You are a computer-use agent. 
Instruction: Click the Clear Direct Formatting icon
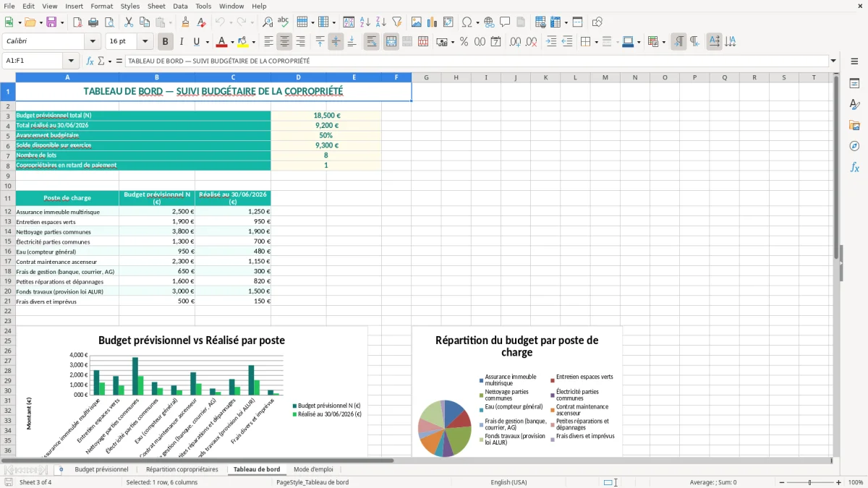point(201,22)
